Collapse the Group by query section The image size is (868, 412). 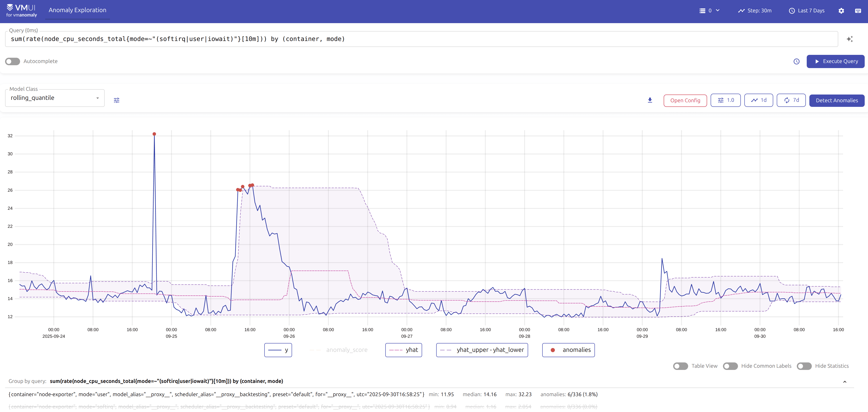(x=844, y=382)
